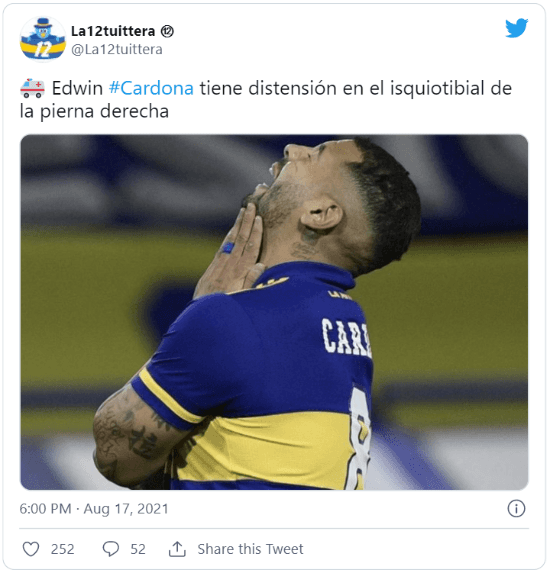Open the 6:00 PM Aug 17, 2021 timestamp
This screenshot has width=550, height=573.
[x=94, y=509]
